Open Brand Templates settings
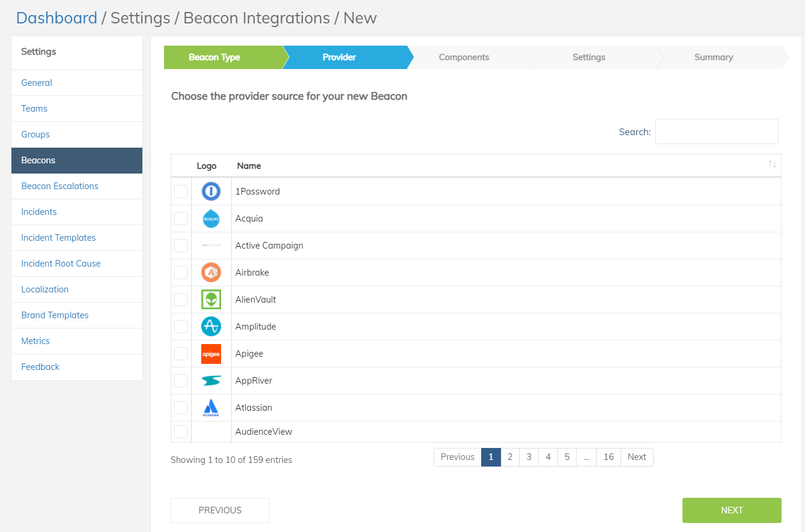805x532 pixels. (x=77, y=315)
